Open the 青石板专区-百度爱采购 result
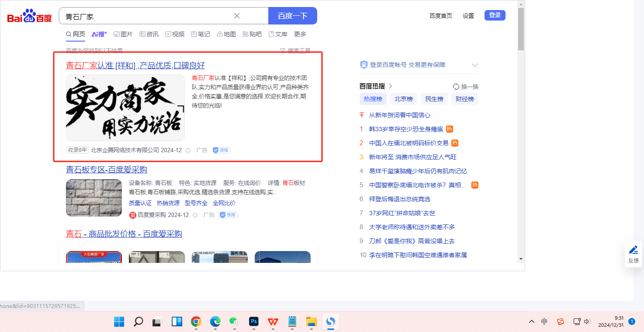Image resolution: width=644 pixels, height=332 pixels. pos(107,170)
